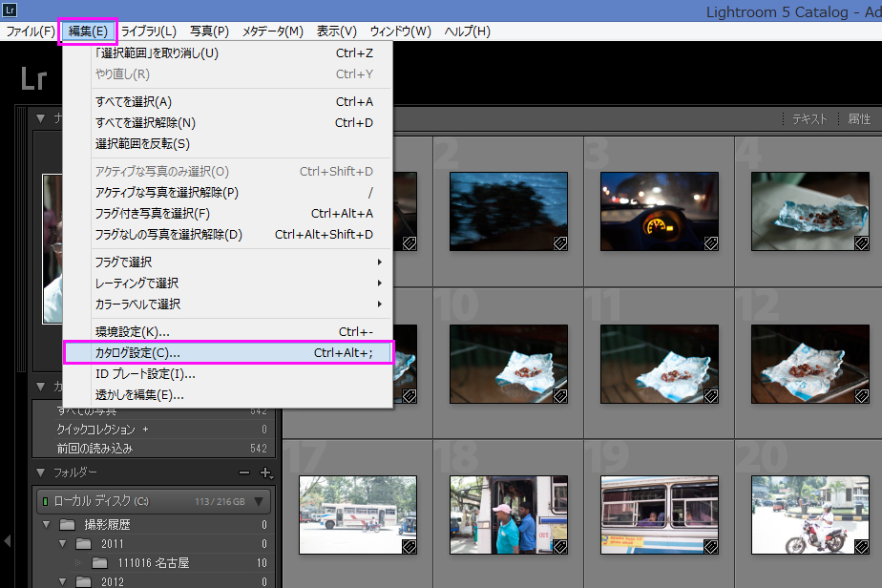Select photo thumbnail in grid cell 2

(x=509, y=212)
